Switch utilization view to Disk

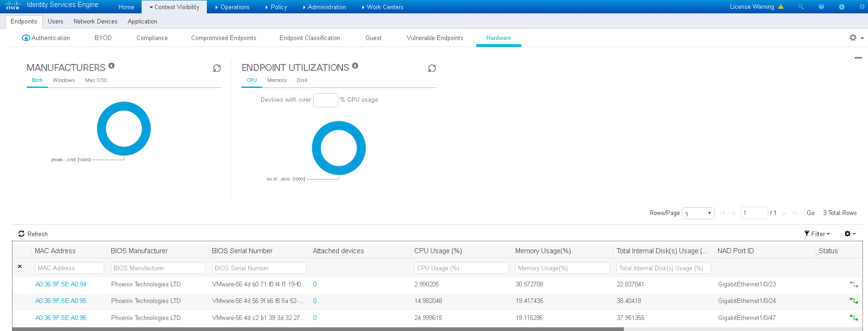303,80
